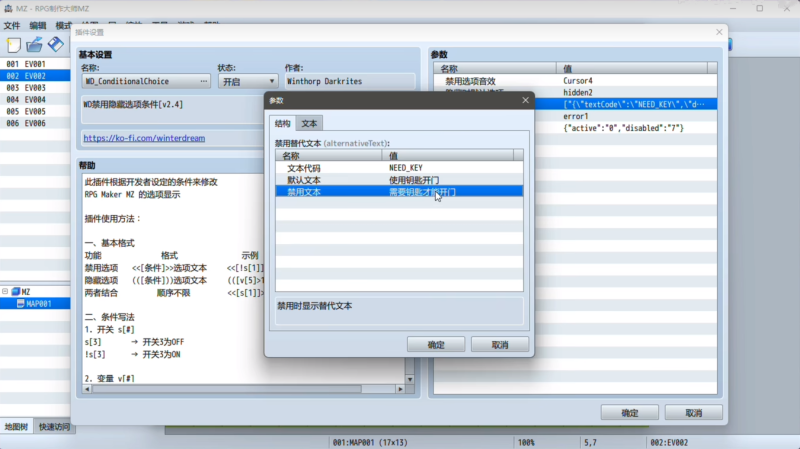The image size is (800, 449).
Task: Open the 模式 menu
Action: pos(63,26)
